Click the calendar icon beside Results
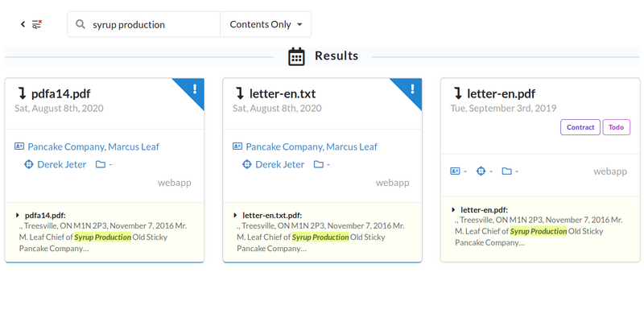 pos(296,56)
